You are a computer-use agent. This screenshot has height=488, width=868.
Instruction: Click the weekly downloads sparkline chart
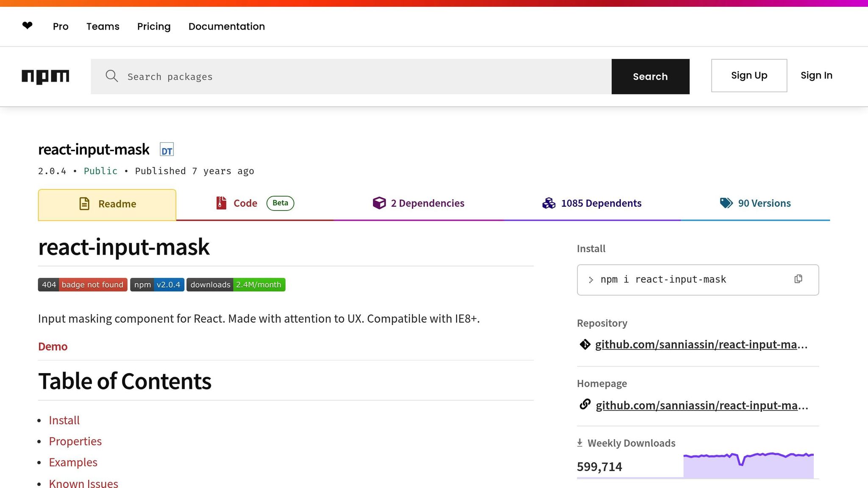click(748, 465)
